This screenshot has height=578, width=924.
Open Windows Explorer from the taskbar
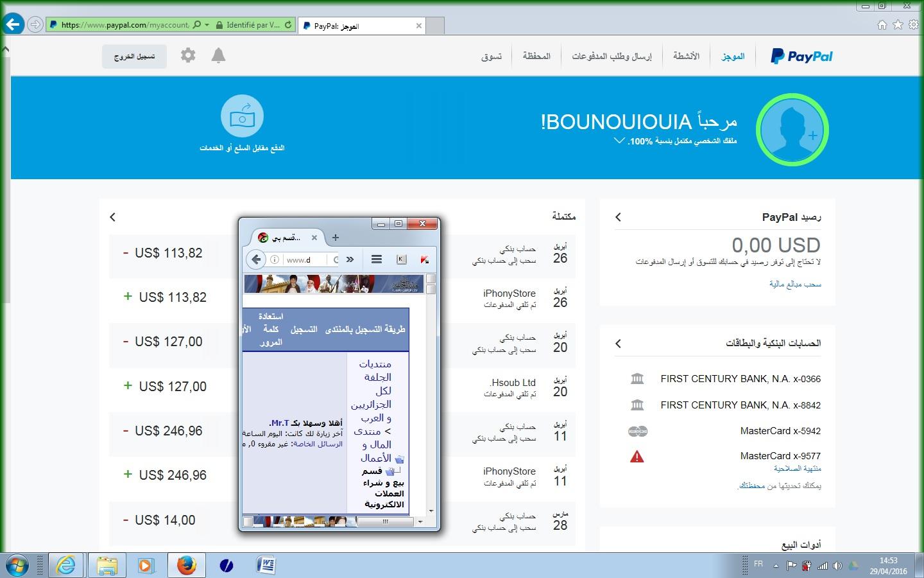(x=107, y=565)
